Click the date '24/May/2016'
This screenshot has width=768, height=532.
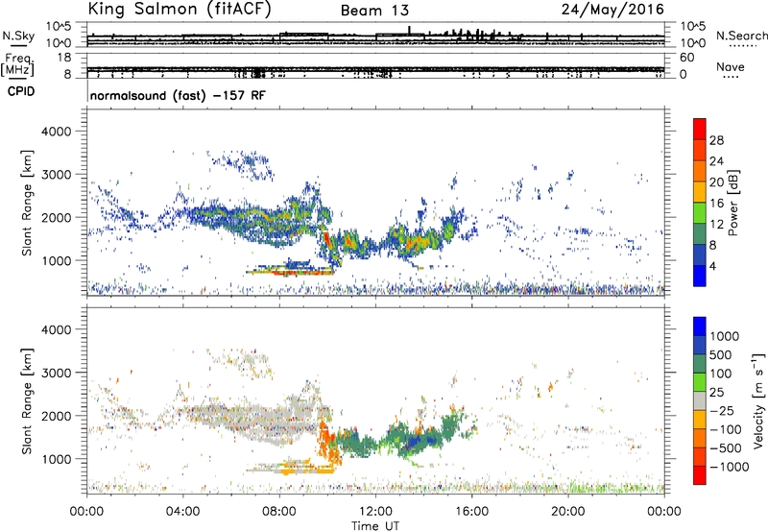[612, 10]
